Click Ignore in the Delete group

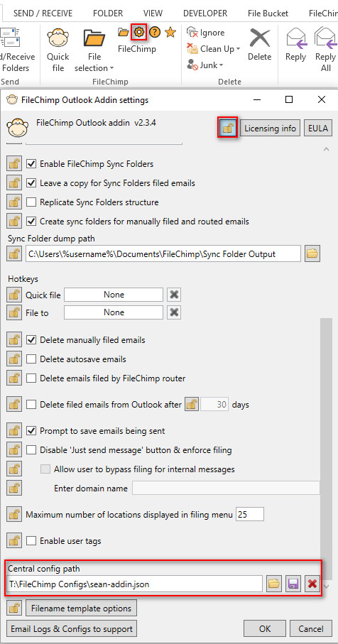[206, 33]
